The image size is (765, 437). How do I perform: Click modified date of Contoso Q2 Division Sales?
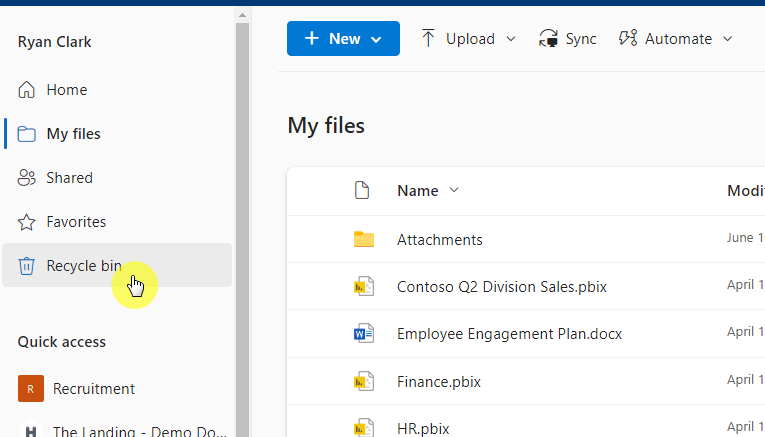(745, 285)
